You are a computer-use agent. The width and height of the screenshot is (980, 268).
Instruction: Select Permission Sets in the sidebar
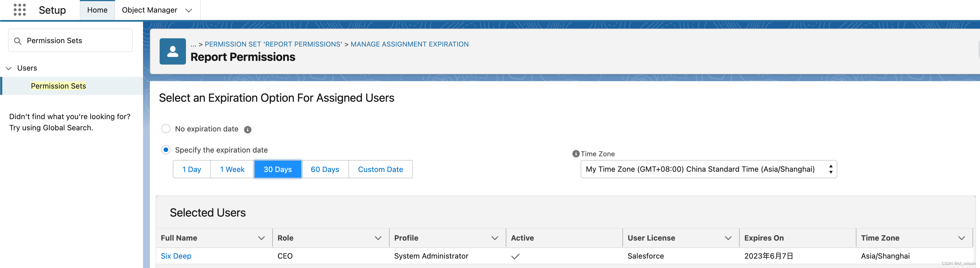pyautogui.click(x=59, y=86)
